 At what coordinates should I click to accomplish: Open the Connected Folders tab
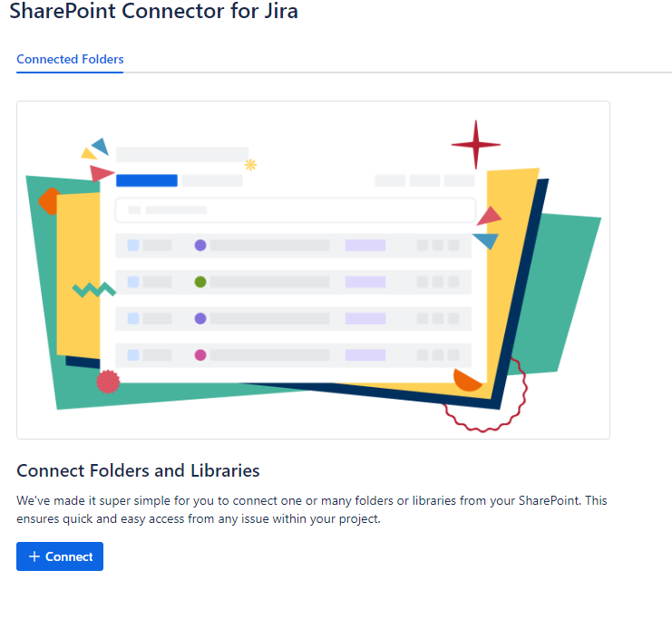pos(70,60)
